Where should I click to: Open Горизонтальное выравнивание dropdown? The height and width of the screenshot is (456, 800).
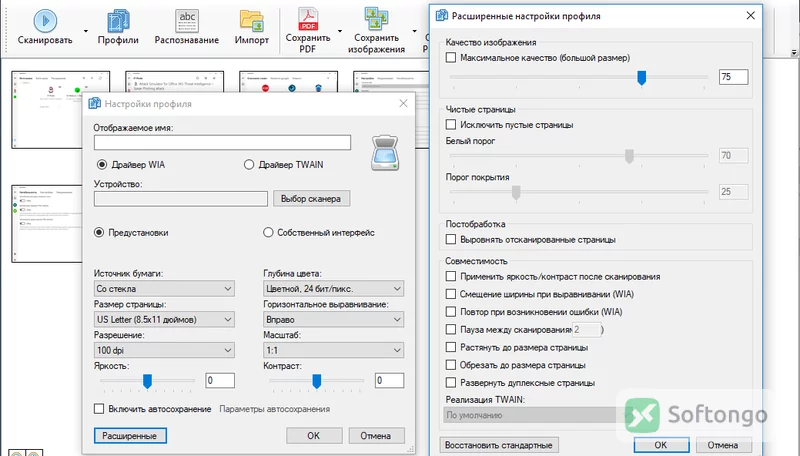pos(334,320)
